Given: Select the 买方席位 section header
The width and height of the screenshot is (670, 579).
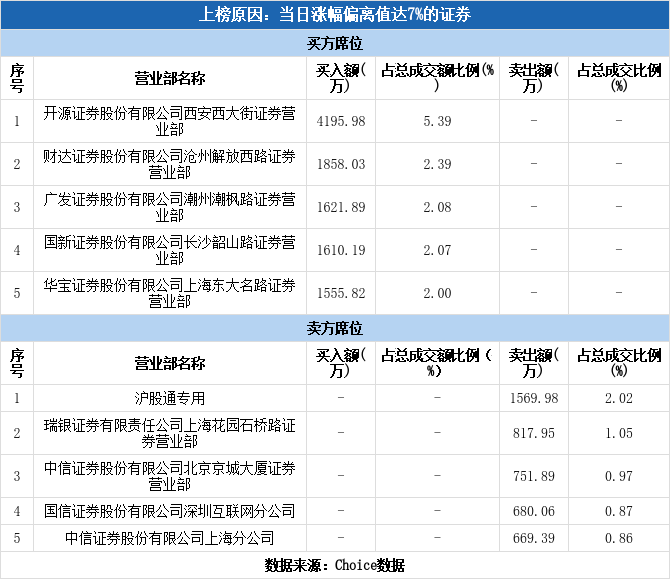Looking at the screenshot, I should click(x=335, y=43).
